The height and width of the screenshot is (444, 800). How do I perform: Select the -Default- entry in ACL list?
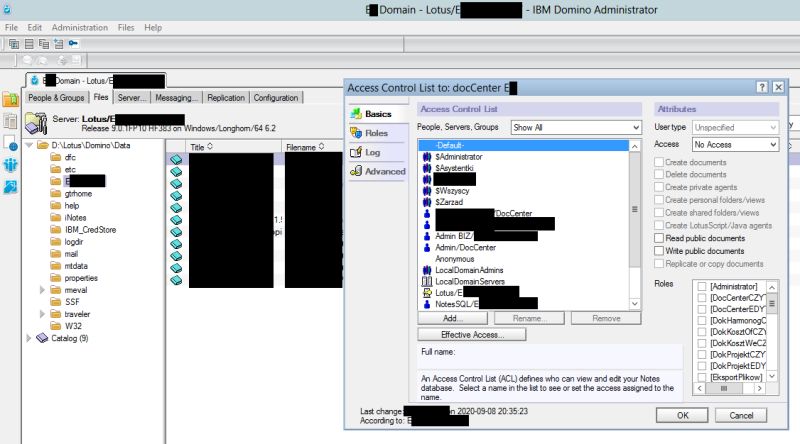[x=523, y=145]
